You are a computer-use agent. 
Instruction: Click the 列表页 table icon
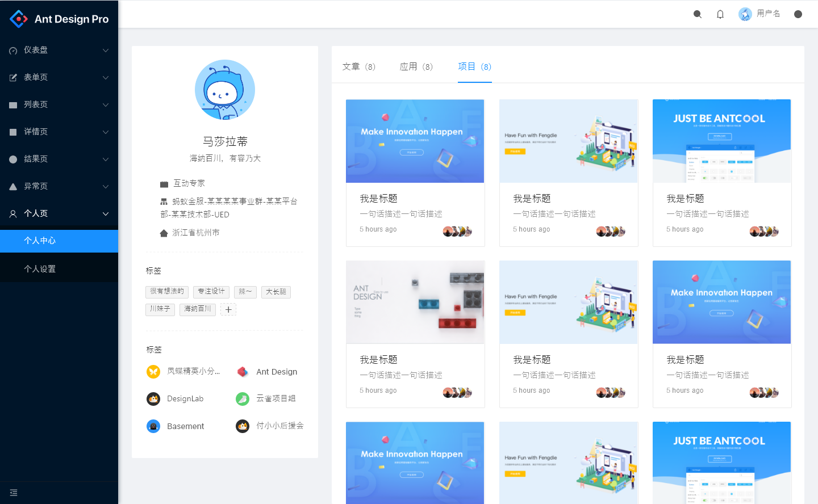coord(13,105)
